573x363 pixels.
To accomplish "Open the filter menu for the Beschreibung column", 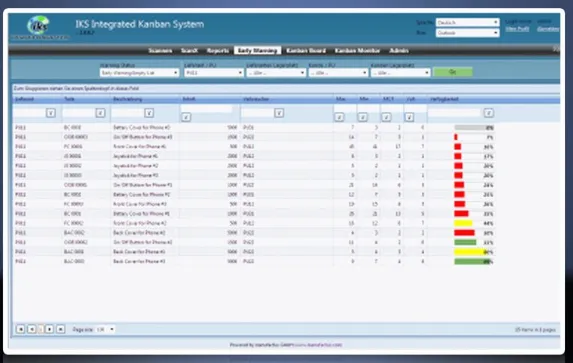I will (x=149, y=113).
